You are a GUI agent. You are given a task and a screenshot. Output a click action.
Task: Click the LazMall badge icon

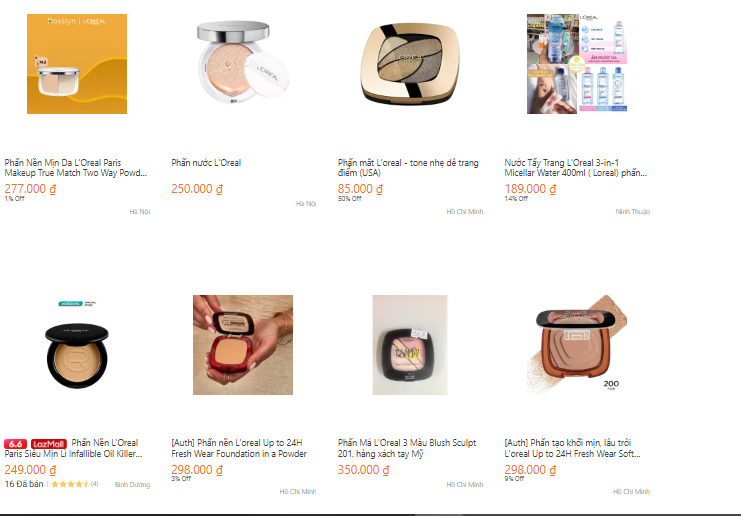(x=49, y=444)
